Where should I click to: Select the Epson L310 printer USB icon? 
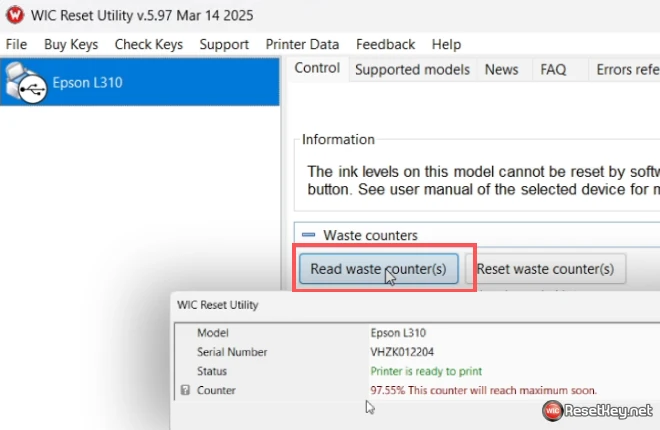pyautogui.click(x=26, y=82)
